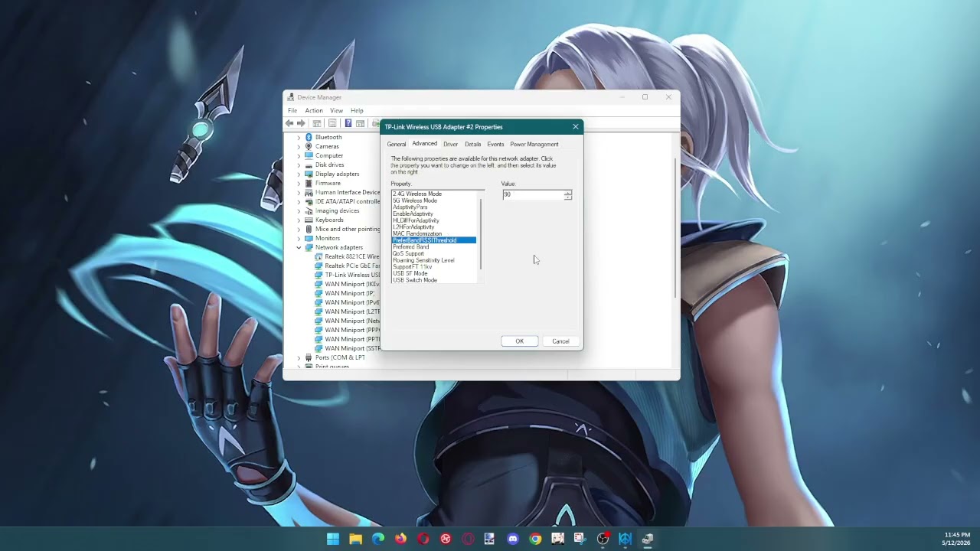Image resolution: width=980 pixels, height=551 pixels.
Task: Select the Monitors category label
Action: click(x=328, y=238)
